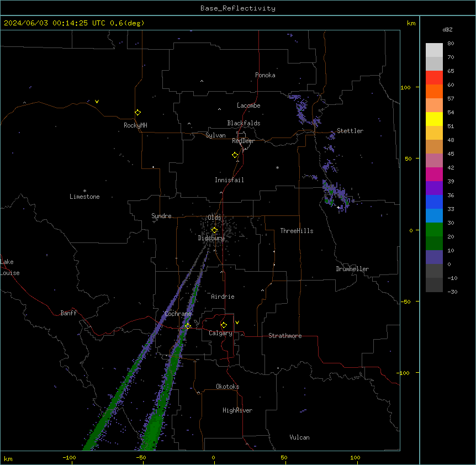This screenshot has height=465, width=476.
Task: Pick the purple 36-39 dBZ legend swatch
Action: pos(434,188)
